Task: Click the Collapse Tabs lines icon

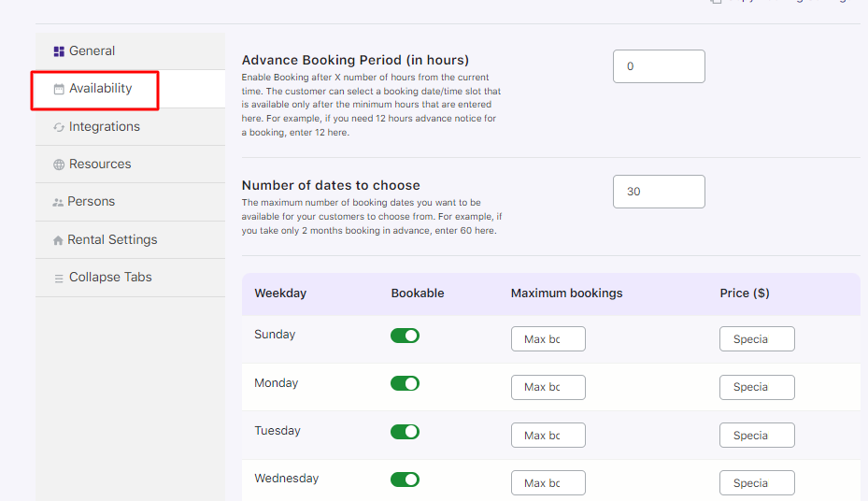Action: [x=59, y=279]
